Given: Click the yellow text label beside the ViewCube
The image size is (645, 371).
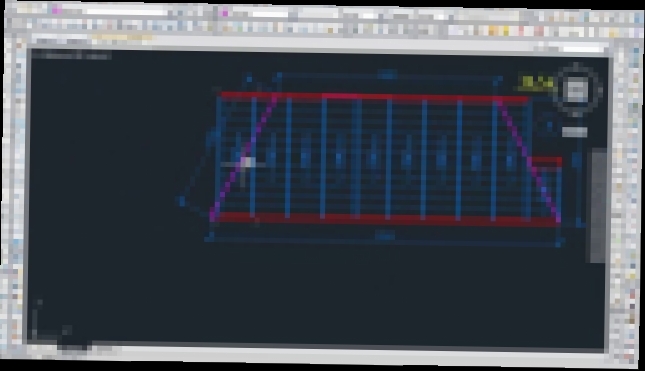Looking at the screenshot, I should 536,83.
